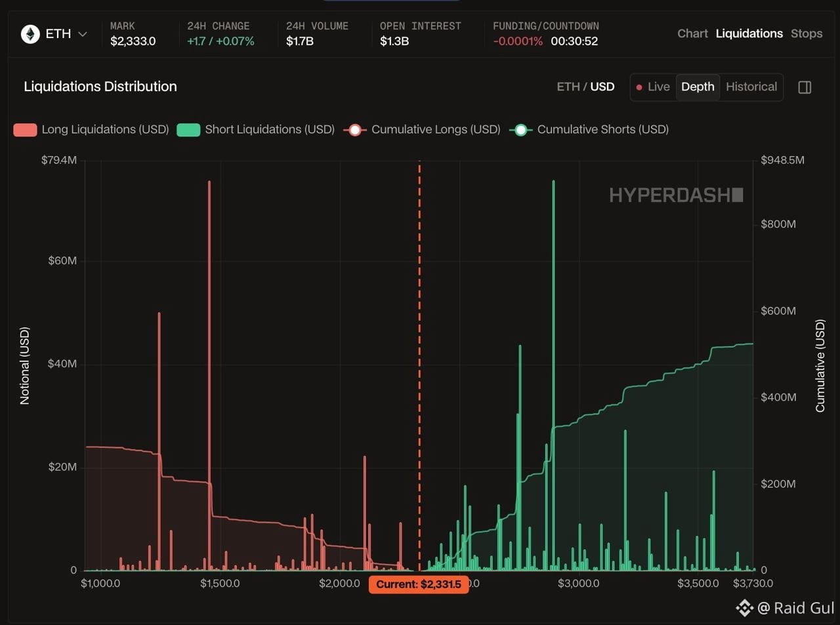Click the $948.5M cumulative axis label
Image resolution: width=840 pixels, height=625 pixels.
pos(782,160)
